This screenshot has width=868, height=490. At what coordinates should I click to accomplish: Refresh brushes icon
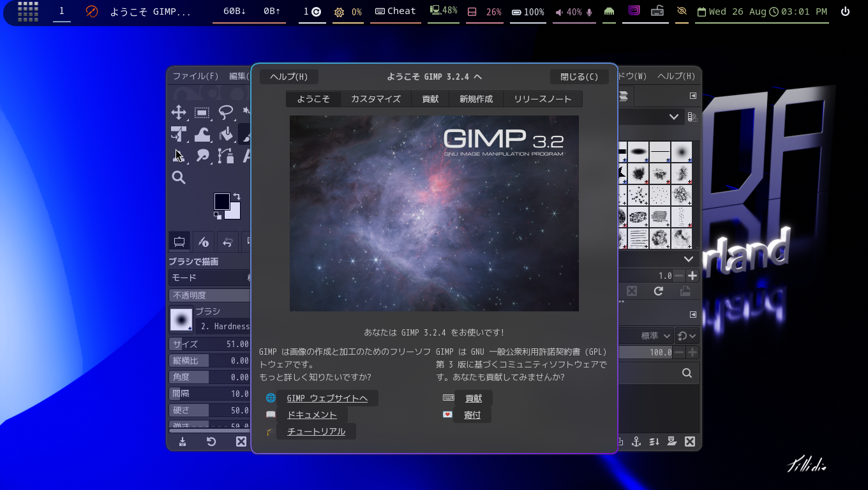click(x=659, y=291)
